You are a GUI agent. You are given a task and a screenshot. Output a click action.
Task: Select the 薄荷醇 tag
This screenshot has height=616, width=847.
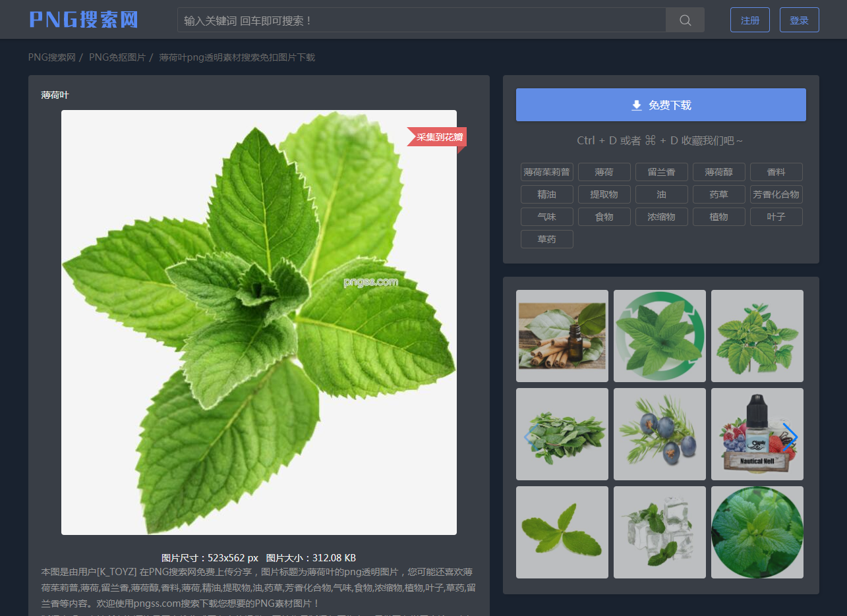click(x=719, y=172)
